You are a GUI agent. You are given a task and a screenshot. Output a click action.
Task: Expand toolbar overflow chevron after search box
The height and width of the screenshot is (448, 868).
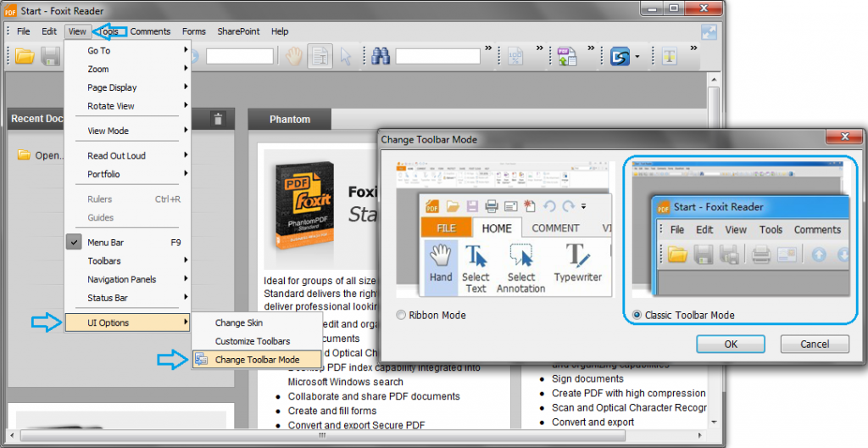(x=488, y=48)
